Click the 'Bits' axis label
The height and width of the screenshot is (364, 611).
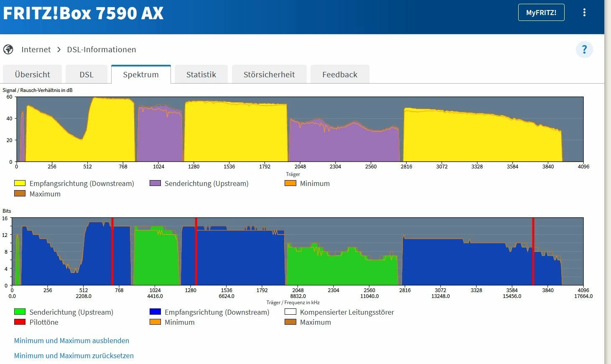7,211
